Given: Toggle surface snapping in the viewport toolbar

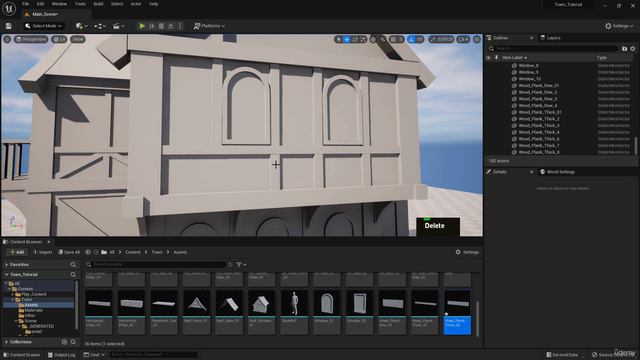Looking at the screenshot, I should (382, 39).
